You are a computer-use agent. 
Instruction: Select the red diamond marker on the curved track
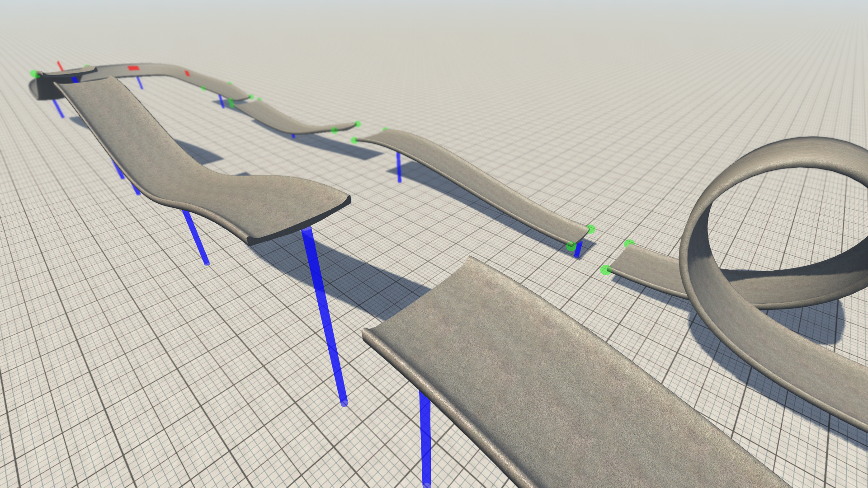pos(187,73)
